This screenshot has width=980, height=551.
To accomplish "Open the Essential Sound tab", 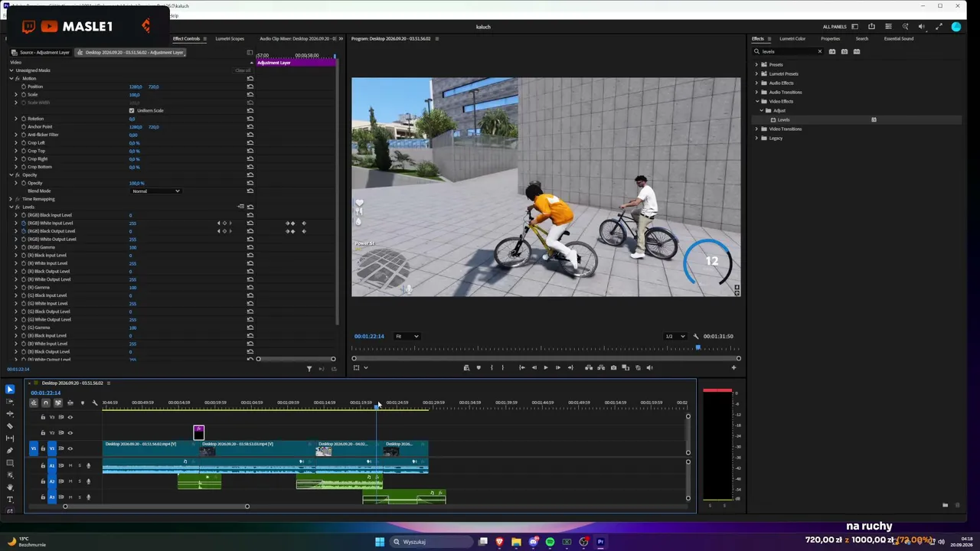I will (x=898, y=38).
